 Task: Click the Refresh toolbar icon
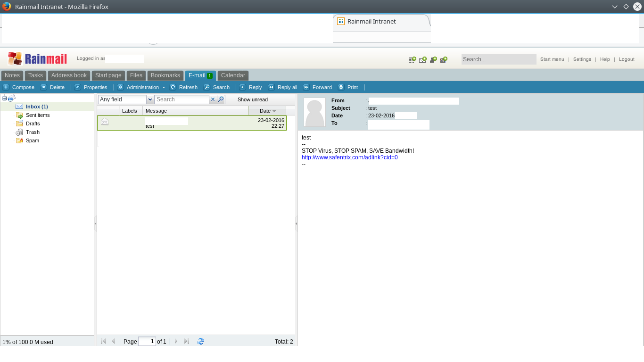173,87
